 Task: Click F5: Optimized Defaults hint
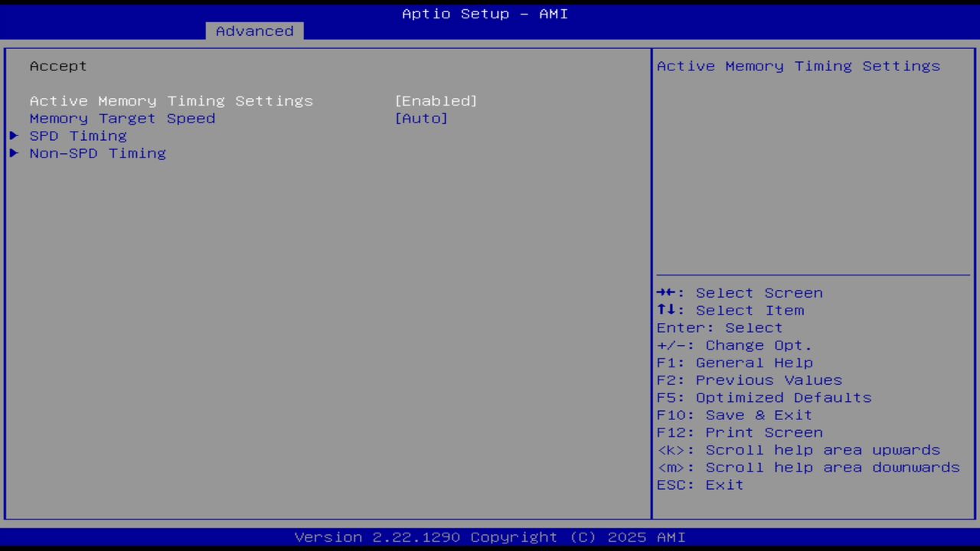pyautogui.click(x=764, y=398)
